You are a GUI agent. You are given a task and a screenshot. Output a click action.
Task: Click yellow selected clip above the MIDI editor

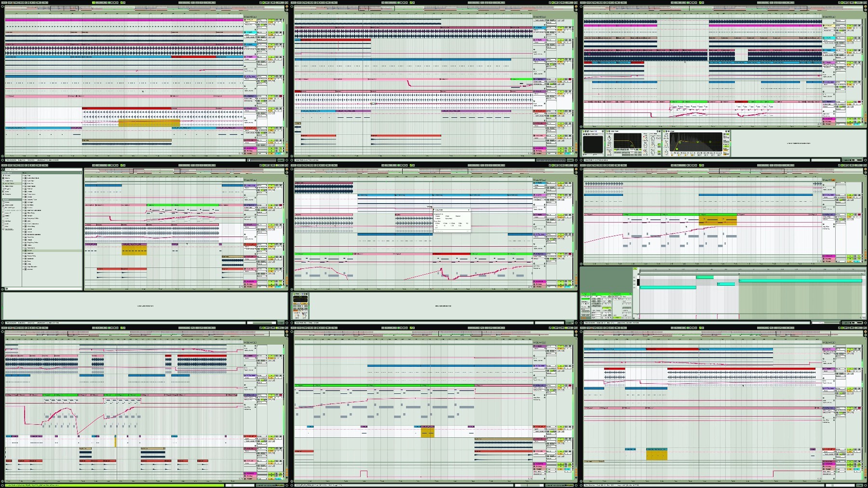(x=718, y=221)
